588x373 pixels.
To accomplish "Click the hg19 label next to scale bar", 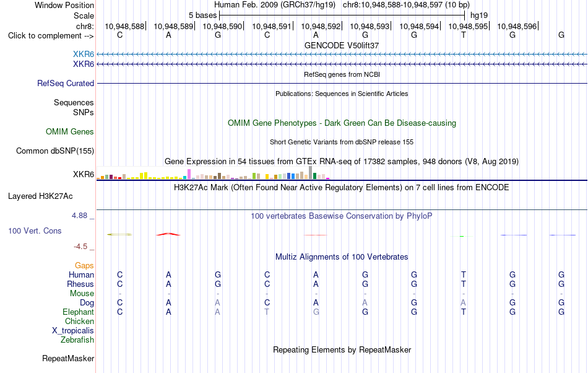I will coord(479,15).
